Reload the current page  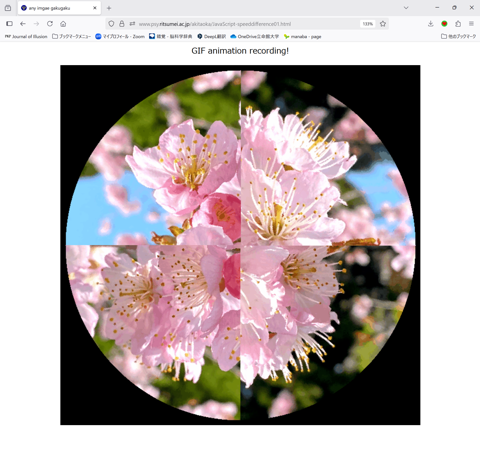[50, 24]
